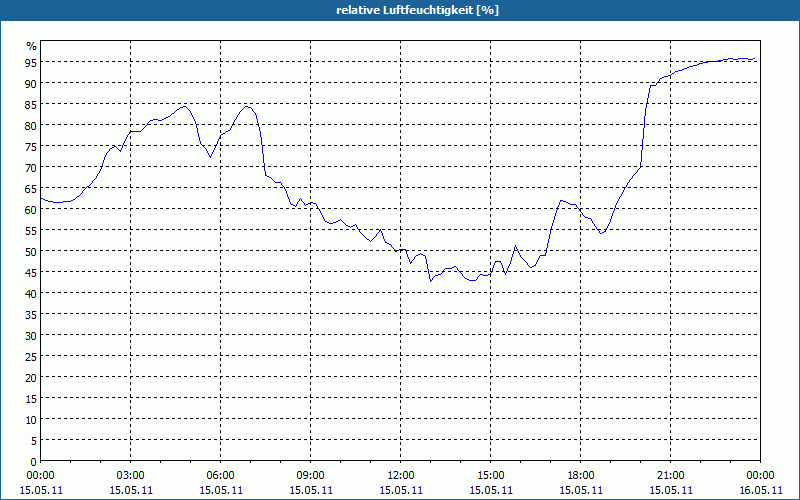Image resolution: width=800 pixels, height=500 pixels.
Task: Click the y-axis label 55
Action: tap(31, 231)
